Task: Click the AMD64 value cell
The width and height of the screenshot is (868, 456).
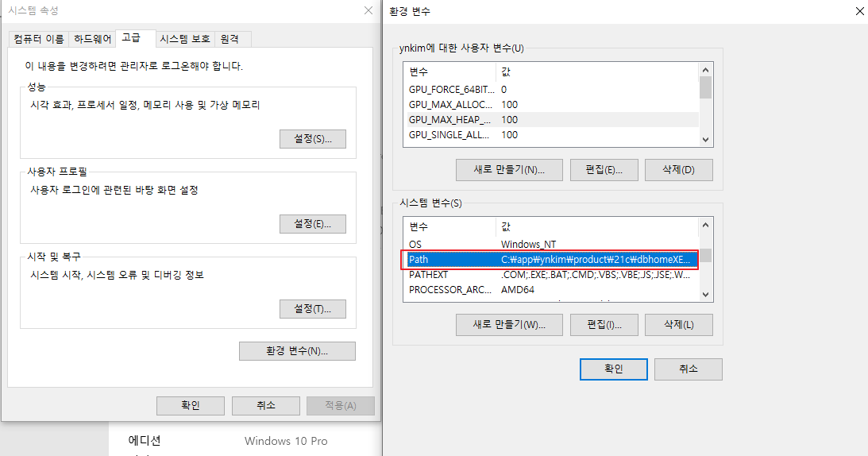Action: pyautogui.click(x=518, y=290)
